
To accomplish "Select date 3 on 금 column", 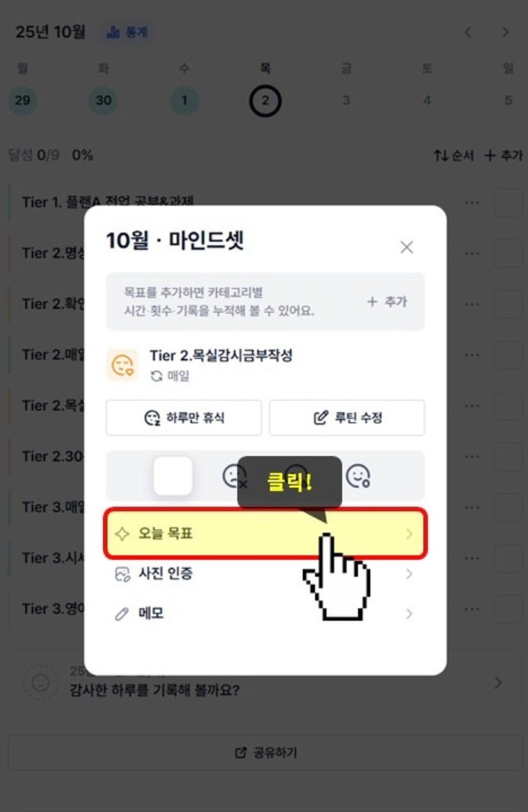I will click(346, 101).
